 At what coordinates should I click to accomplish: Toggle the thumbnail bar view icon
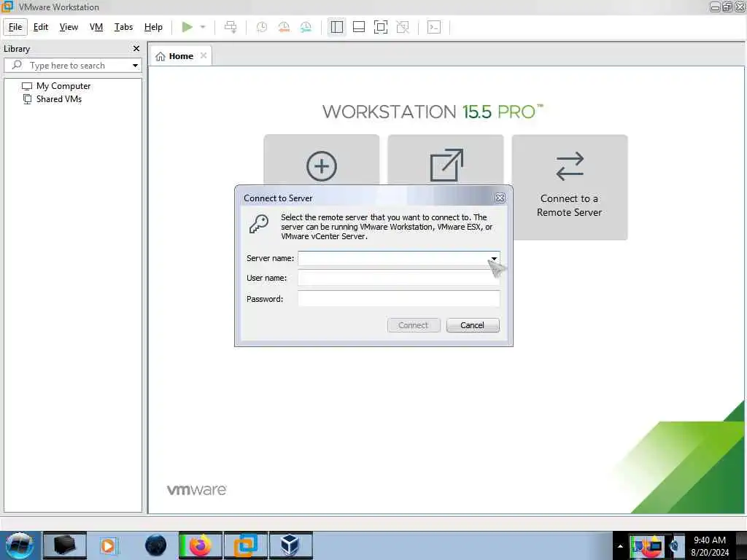pyautogui.click(x=359, y=27)
